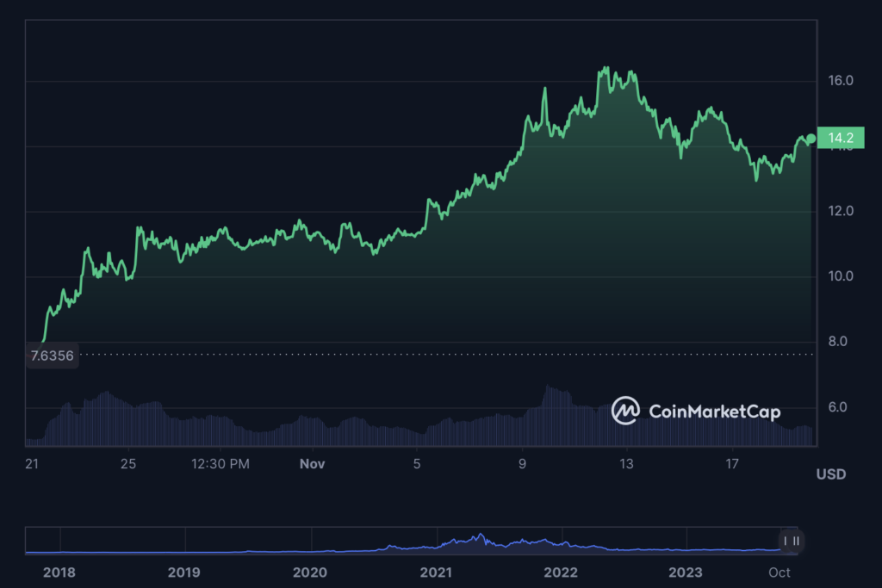This screenshot has width=882, height=588.
Task: Click the 7.6356 opening price label
Action: click(x=52, y=356)
